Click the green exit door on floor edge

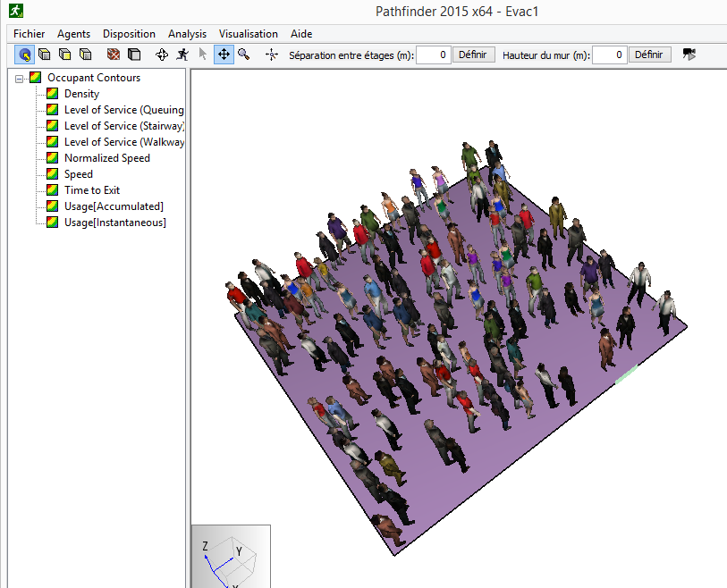[626, 374]
